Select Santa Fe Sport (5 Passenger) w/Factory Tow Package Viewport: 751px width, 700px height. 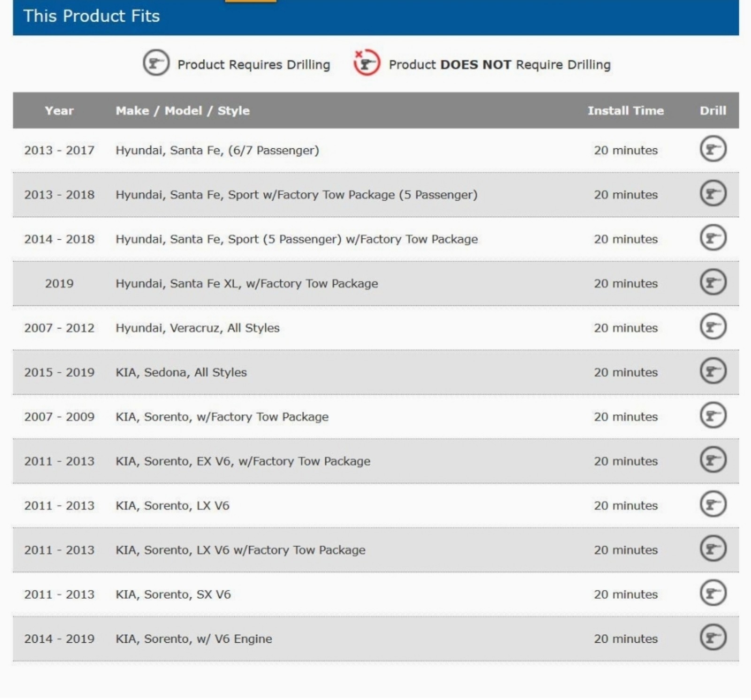point(297,239)
